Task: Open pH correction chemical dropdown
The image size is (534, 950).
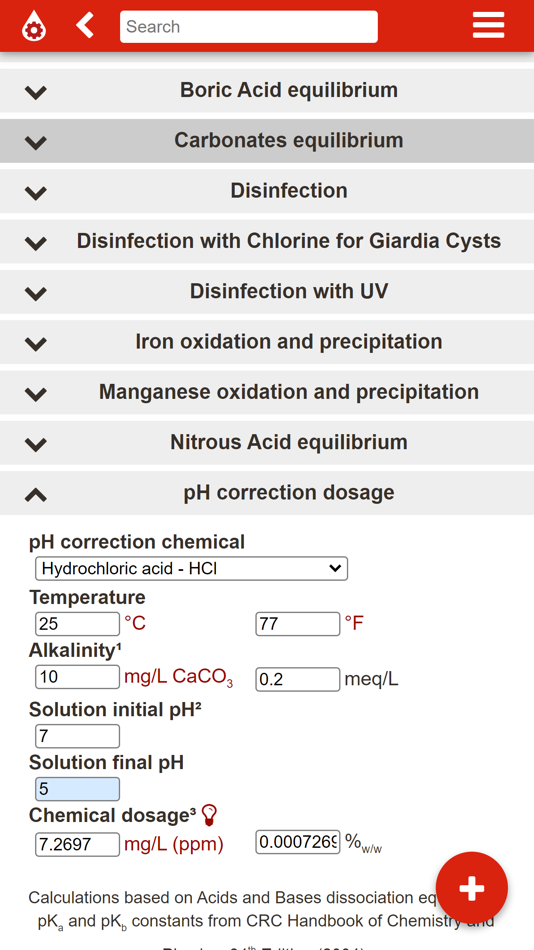Action: (192, 569)
